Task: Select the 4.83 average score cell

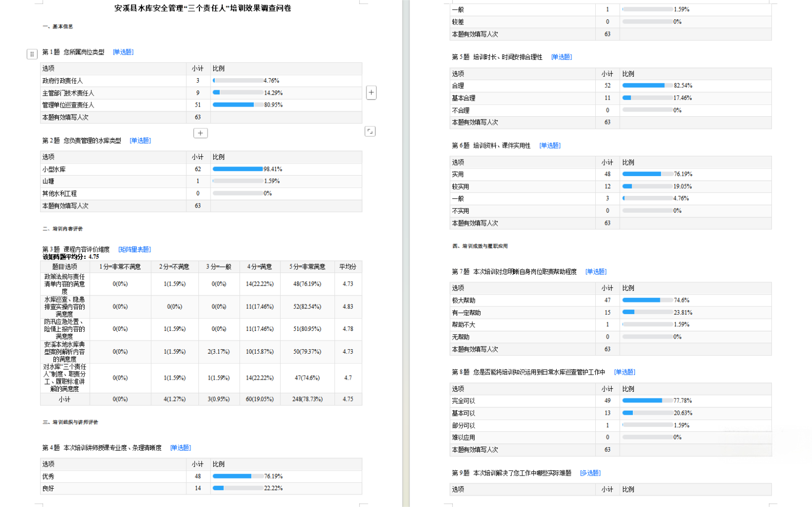Action: (348, 307)
